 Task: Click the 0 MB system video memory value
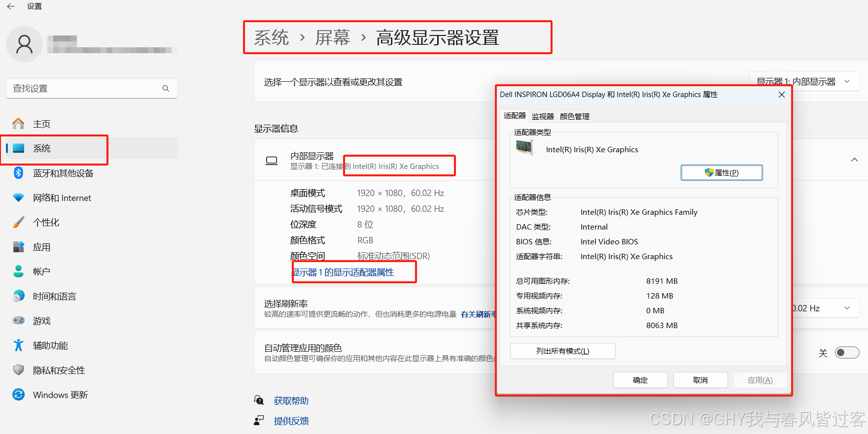pyautogui.click(x=655, y=310)
